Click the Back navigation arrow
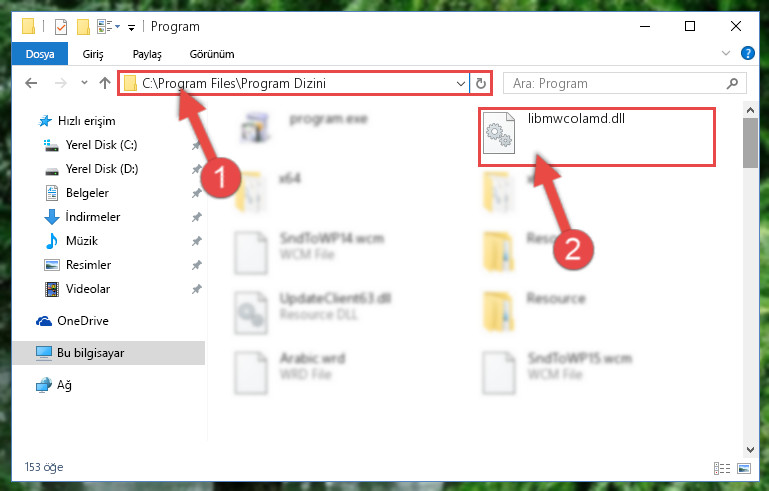 pyautogui.click(x=31, y=83)
